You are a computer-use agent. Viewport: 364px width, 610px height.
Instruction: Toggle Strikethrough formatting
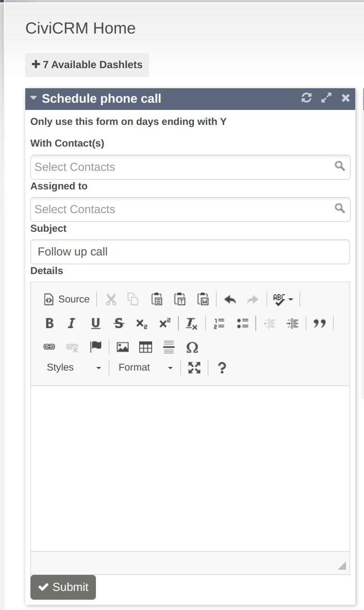coord(119,324)
